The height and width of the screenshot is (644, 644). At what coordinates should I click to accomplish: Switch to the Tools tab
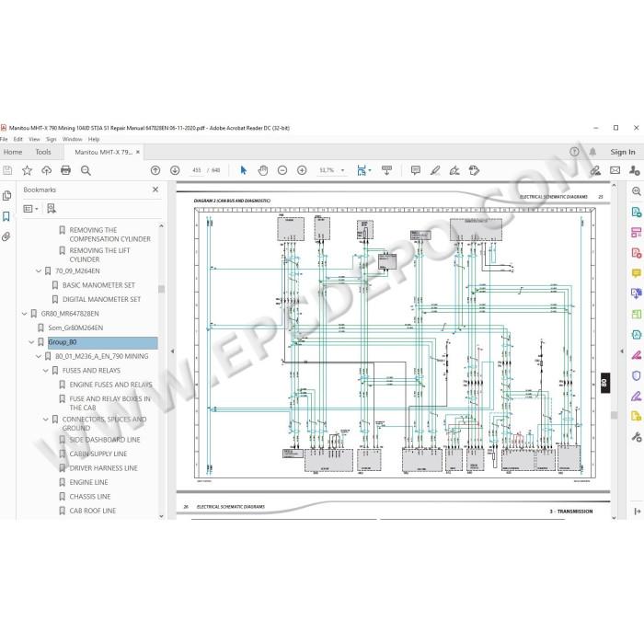(x=43, y=152)
